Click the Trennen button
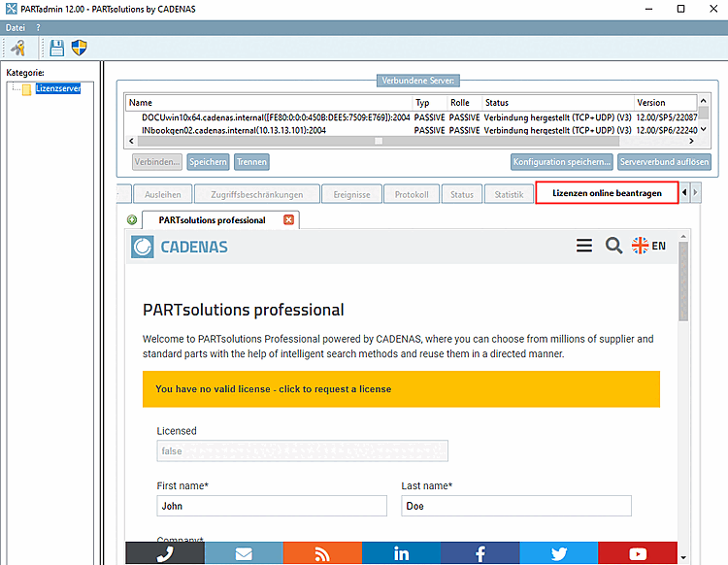The height and width of the screenshot is (565, 728). point(251,162)
